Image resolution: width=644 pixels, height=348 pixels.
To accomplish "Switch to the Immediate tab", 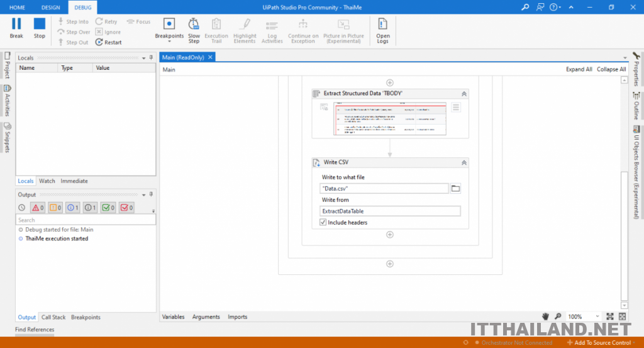I will pyautogui.click(x=74, y=181).
